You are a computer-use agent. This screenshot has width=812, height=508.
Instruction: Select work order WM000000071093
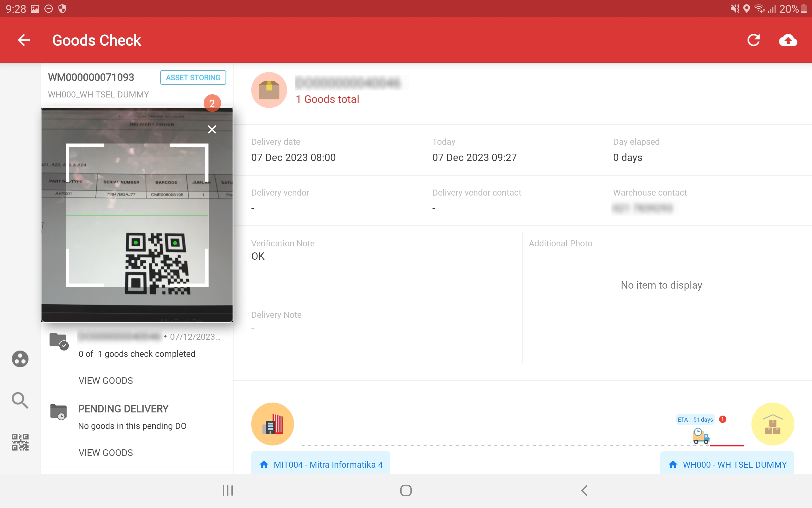click(91, 77)
